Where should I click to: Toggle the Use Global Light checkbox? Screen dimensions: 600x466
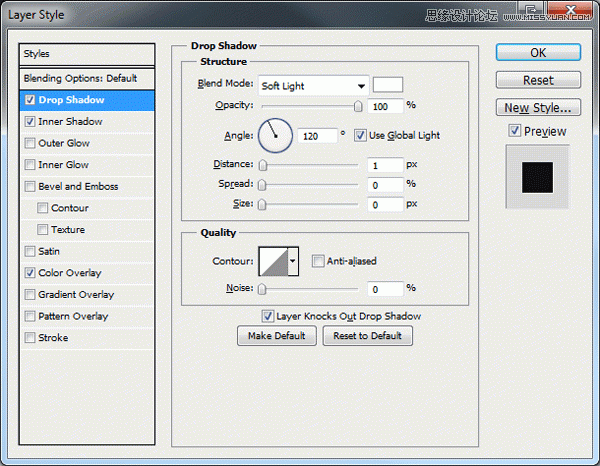coord(361,135)
